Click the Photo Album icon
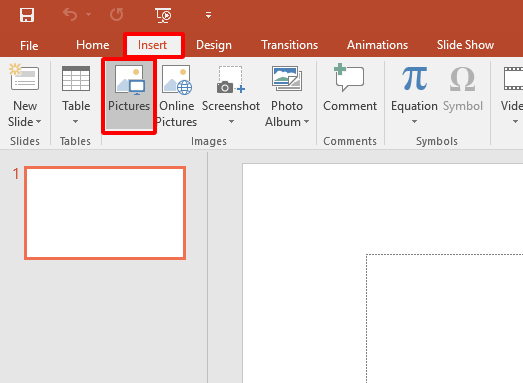 (x=287, y=79)
